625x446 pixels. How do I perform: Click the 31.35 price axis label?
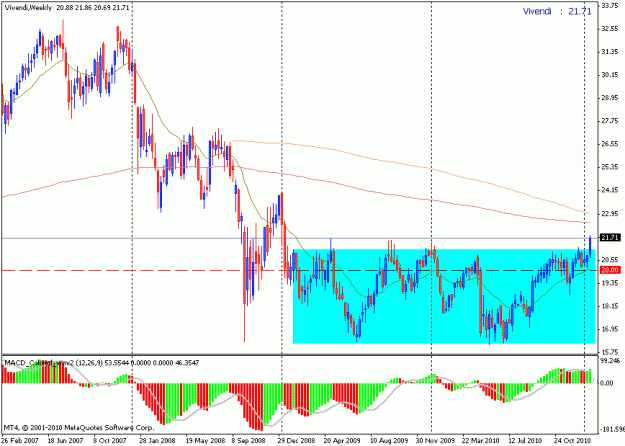tap(610, 52)
